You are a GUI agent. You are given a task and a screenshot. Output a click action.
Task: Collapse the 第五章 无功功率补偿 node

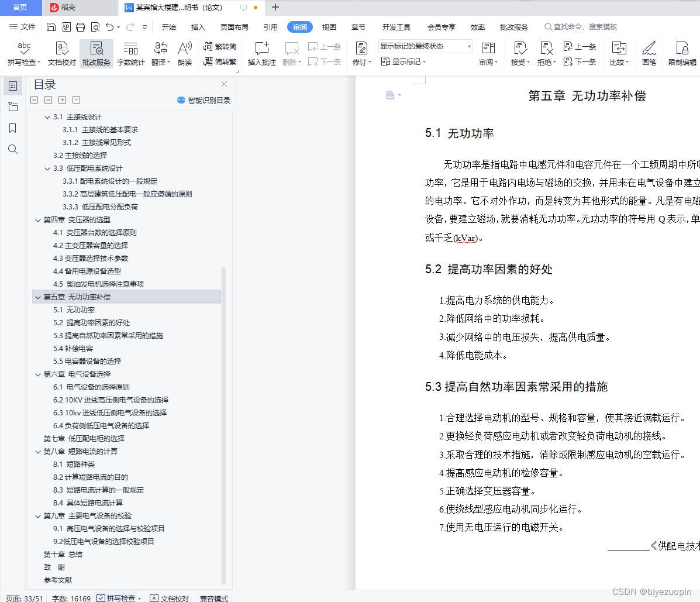[38, 297]
